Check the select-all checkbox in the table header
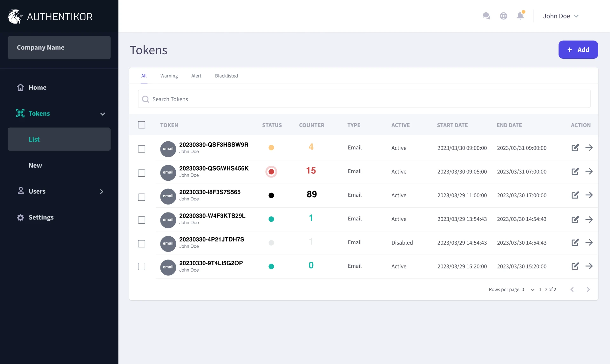 (x=141, y=125)
